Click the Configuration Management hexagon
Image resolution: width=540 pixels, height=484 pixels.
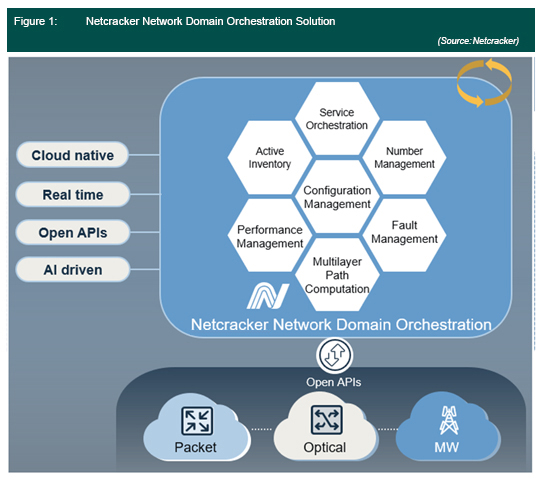click(x=337, y=197)
